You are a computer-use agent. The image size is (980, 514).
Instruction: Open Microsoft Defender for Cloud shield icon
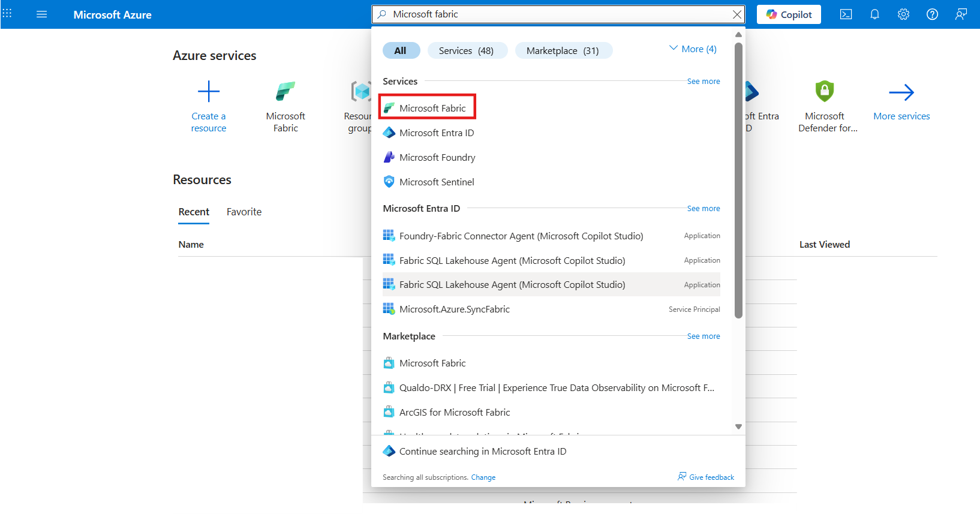825,91
